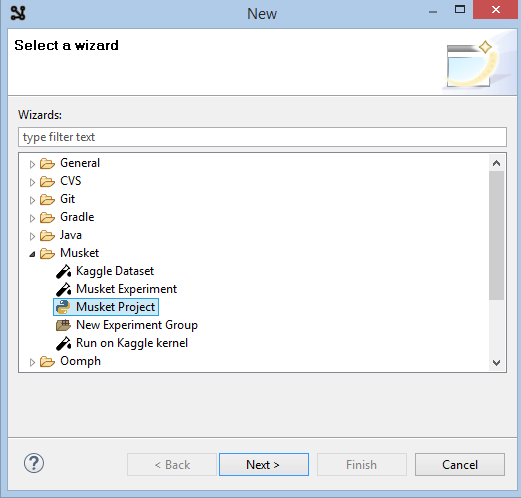Select the Kaggle Dataset wizard icon
521x498 pixels.
pyautogui.click(x=63, y=271)
